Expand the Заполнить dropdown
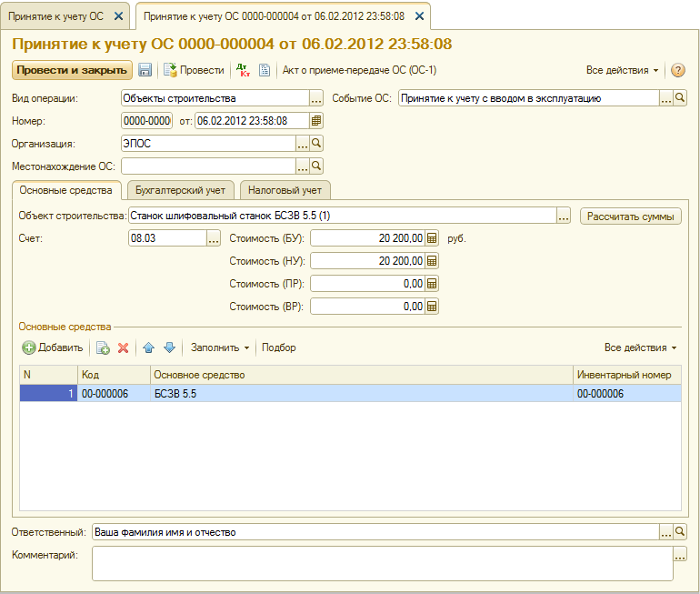This screenshot has height=594, width=700. 219,347
